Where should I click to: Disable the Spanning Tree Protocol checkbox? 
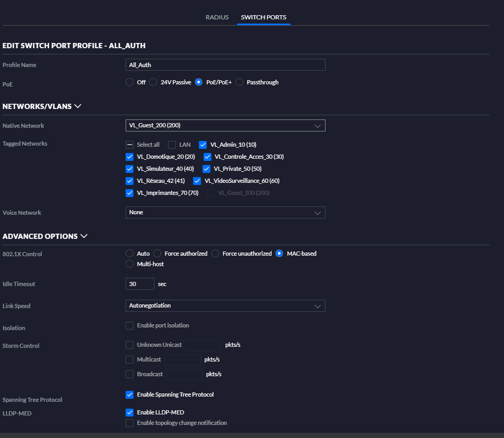(130, 395)
